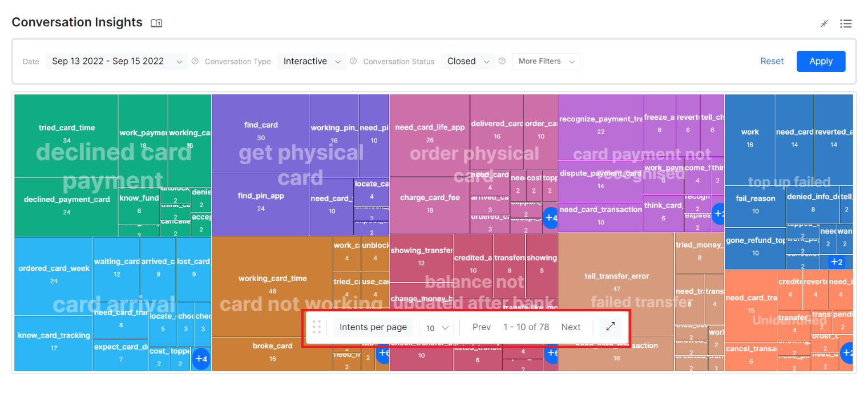Expand the Interactive conversation type dropdown

(x=312, y=61)
